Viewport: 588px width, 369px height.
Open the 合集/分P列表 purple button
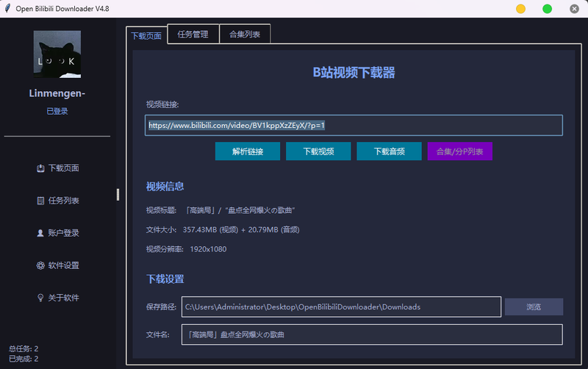pos(460,151)
